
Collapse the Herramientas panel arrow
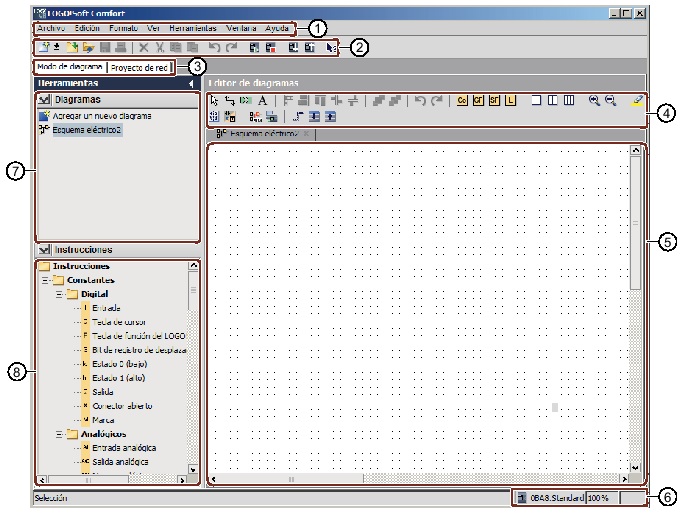(191, 83)
